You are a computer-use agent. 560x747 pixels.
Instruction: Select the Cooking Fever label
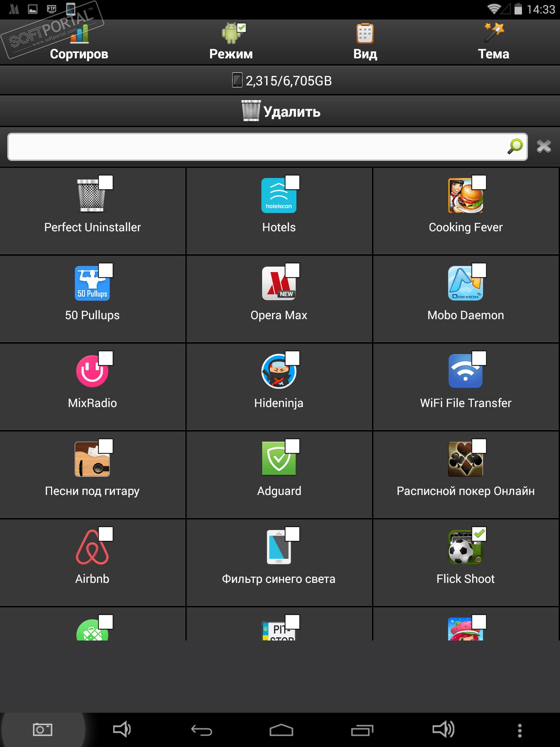[x=466, y=227]
